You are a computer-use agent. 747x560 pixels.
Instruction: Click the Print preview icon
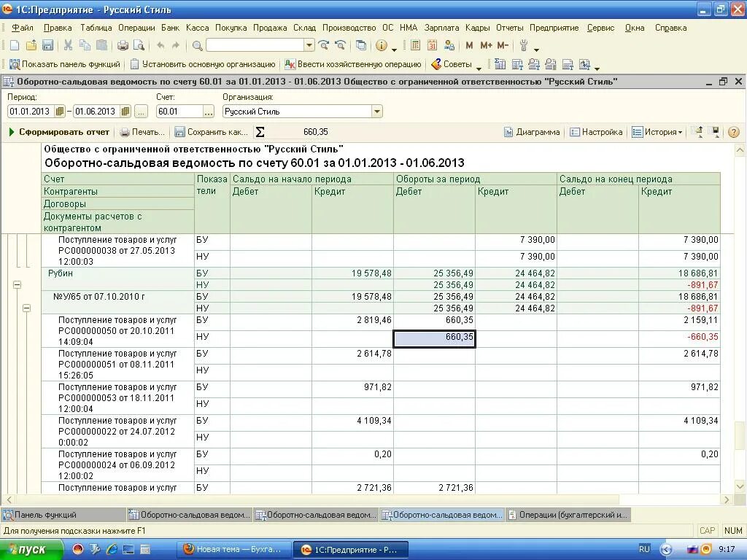click(x=139, y=45)
